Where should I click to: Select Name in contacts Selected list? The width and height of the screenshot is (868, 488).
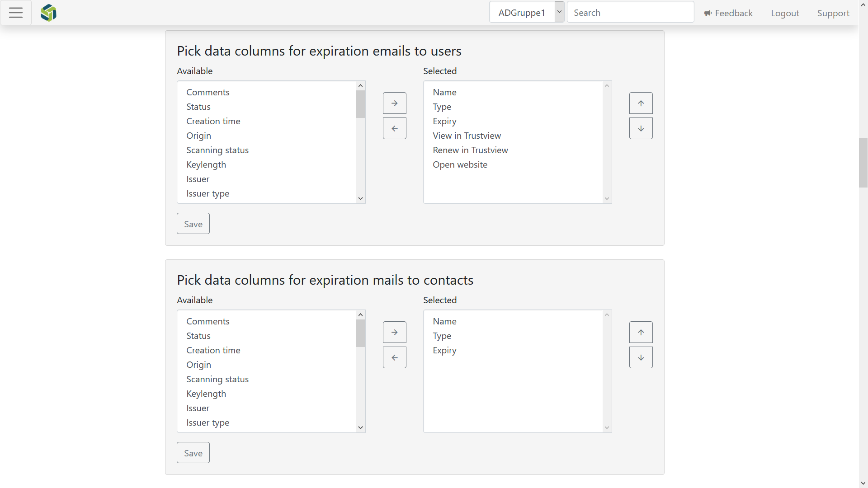click(513, 321)
